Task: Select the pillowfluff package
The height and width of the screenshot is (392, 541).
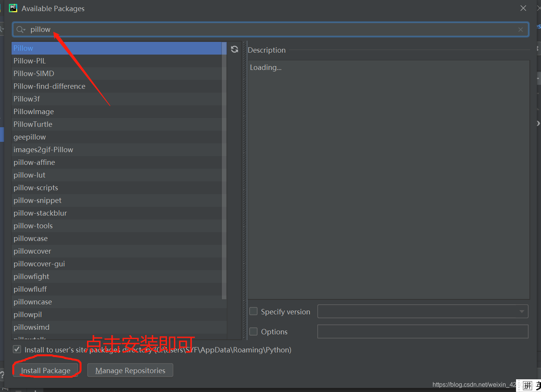Action: [x=117, y=289]
